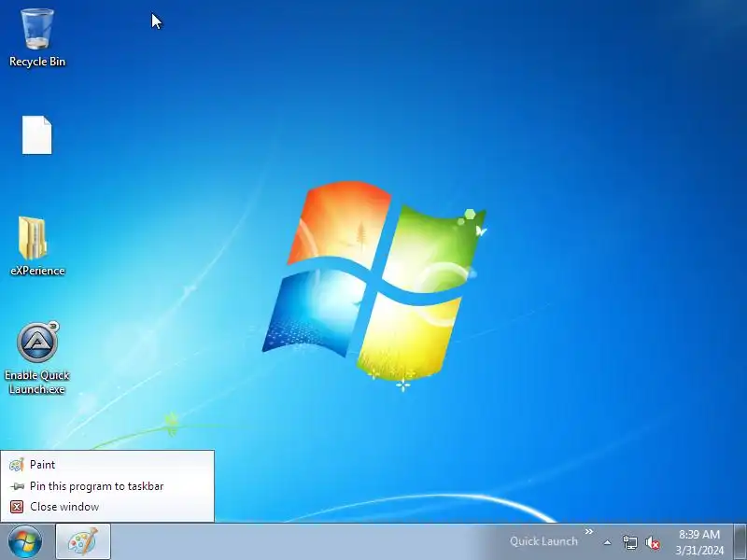Open the eXPerience folder icon

coord(37,246)
